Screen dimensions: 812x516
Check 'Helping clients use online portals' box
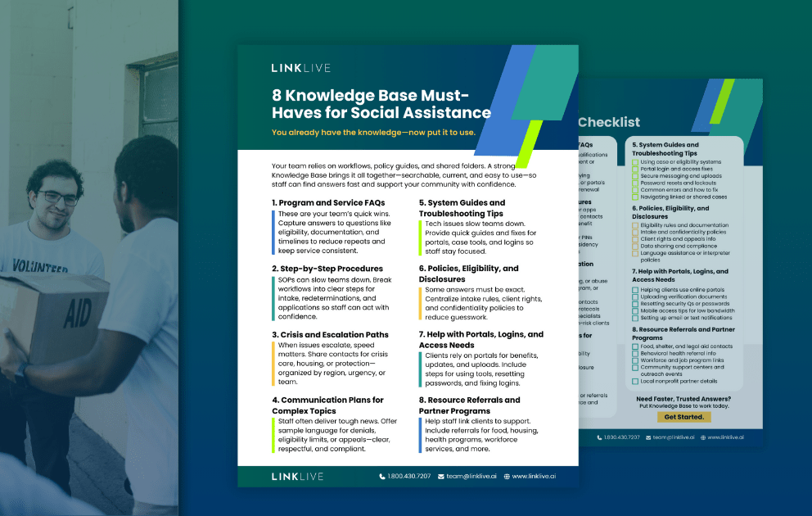point(635,290)
